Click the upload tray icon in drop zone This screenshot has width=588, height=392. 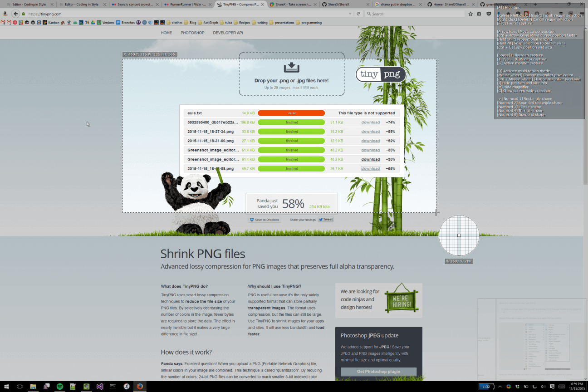point(292,68)
